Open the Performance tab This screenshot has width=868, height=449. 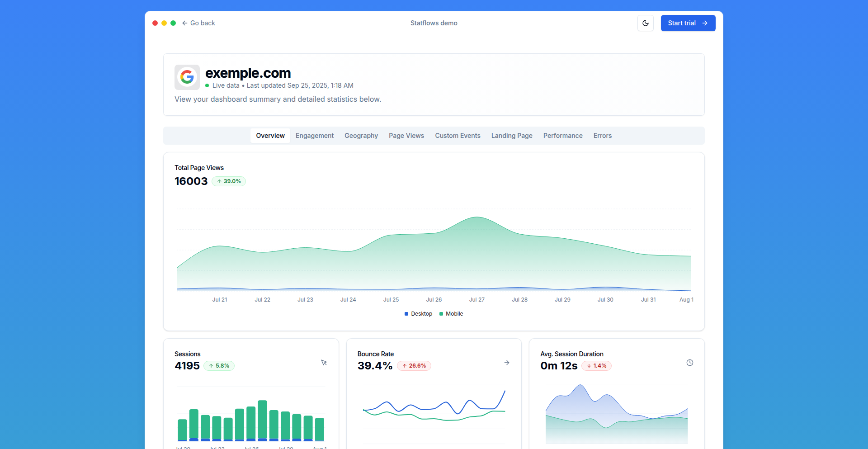[x=562, y=136]
